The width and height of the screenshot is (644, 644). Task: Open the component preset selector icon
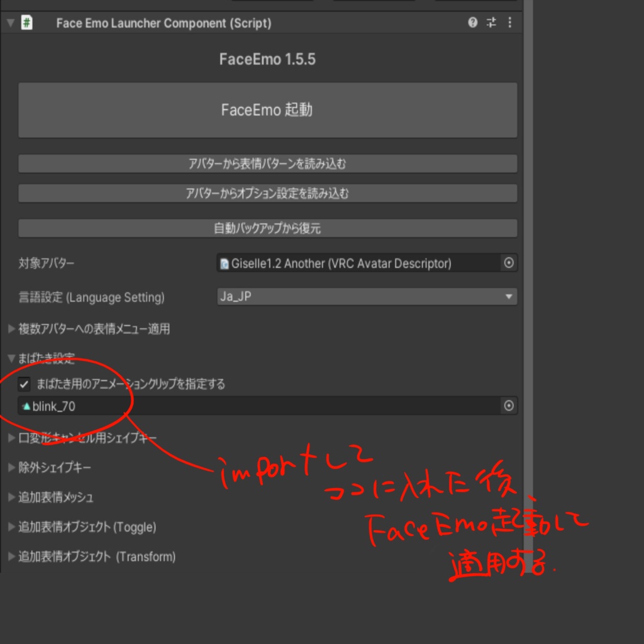tap(491, 22)
